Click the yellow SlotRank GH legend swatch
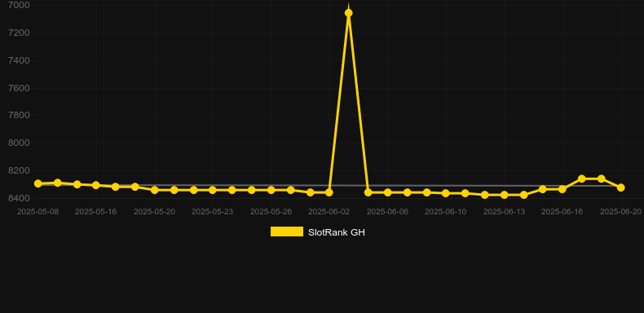Image resolution: width=644 pixels, height=313 pixels. 287,231
